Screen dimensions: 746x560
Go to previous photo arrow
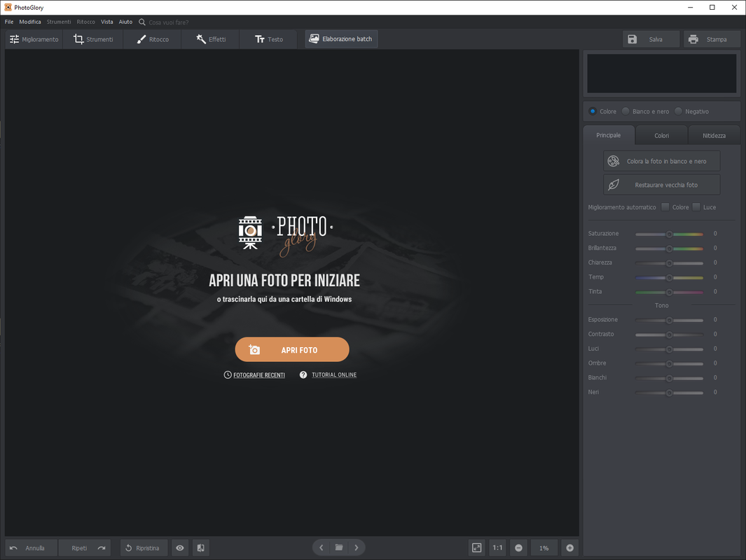click(x=321, y=547)
